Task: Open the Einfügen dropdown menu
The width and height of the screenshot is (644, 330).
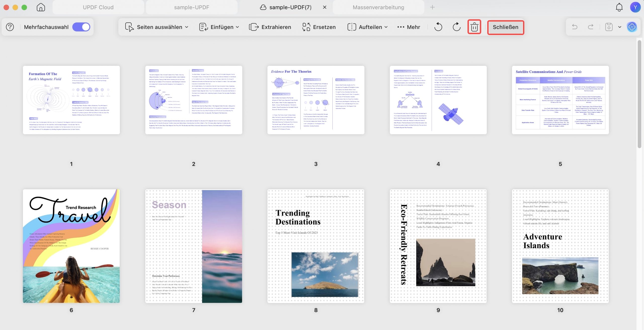Action: pyautogui.click(x=219, y=27)
